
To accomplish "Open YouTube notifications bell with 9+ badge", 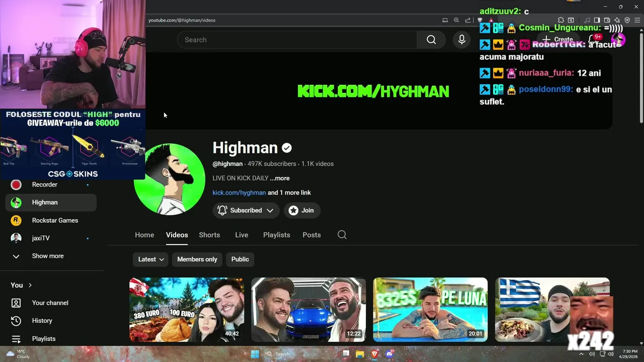I will pos(594,39).
